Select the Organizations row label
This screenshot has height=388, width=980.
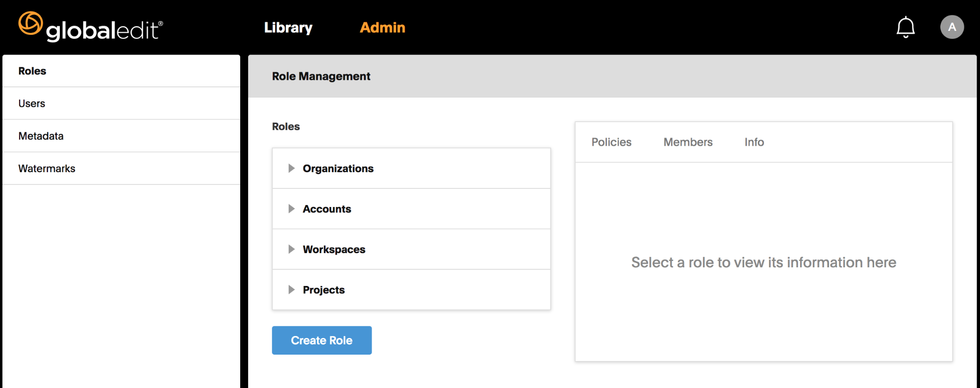click(x=338, y=169)
